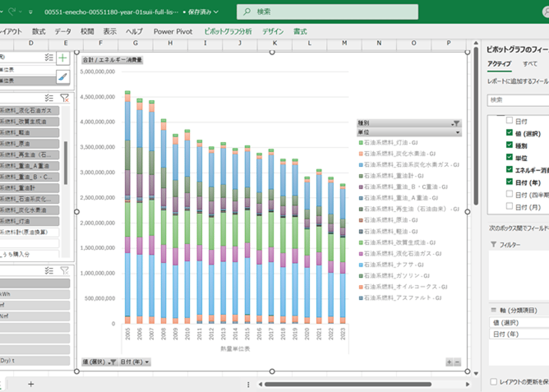This screenshot has height=392, width=549.
Task: Click the ナフサ legend marker
Action: coord(361,265)
